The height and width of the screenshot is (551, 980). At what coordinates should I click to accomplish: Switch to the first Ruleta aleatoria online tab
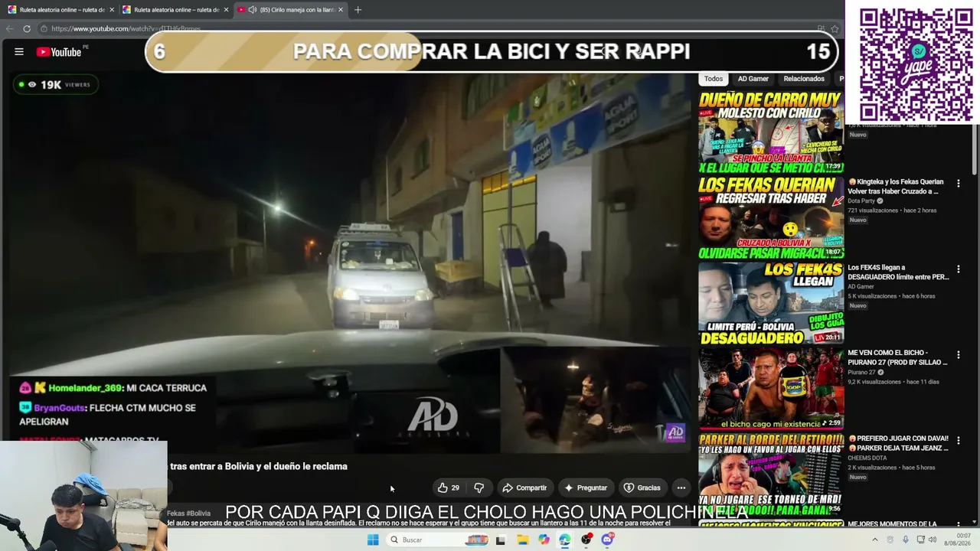coord(60,10)
